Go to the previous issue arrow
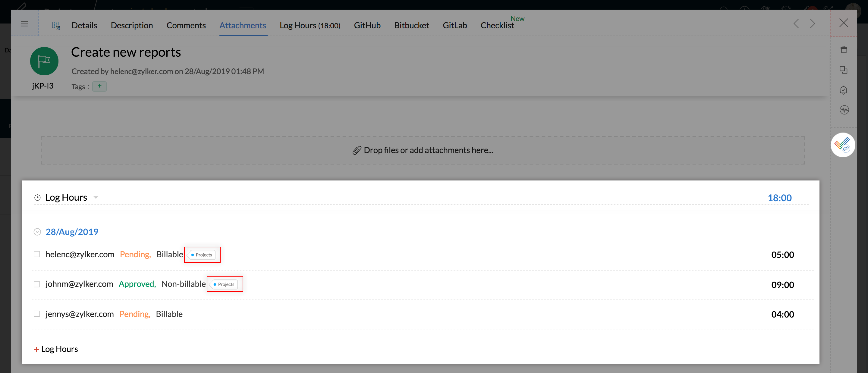Image resolution: width=868 pixels, height=373 pixels. click(796, 24)
